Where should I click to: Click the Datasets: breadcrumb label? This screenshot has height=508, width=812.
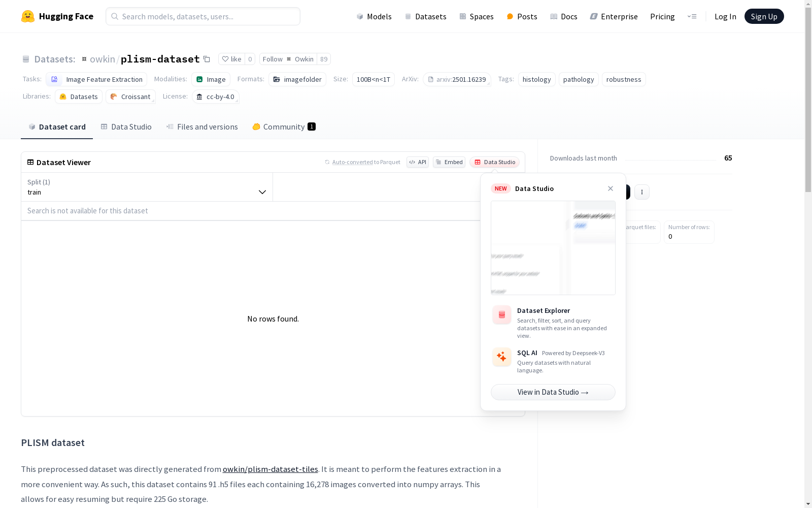[54, 59]
